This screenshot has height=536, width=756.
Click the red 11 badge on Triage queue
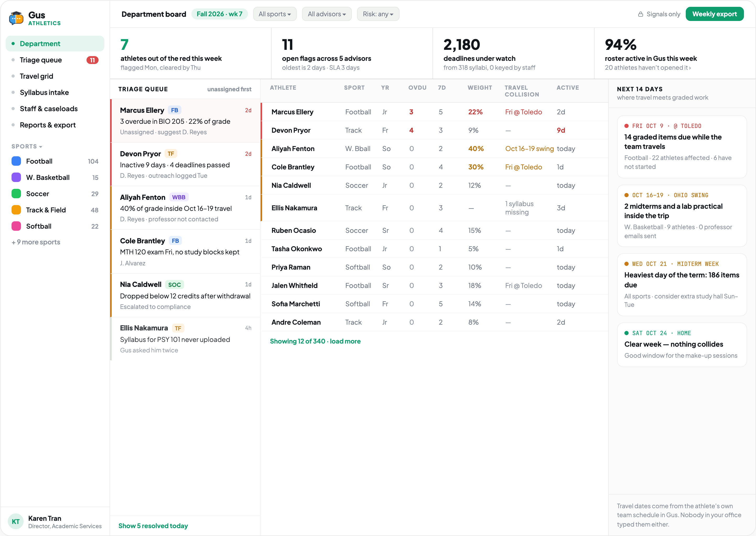92,60
